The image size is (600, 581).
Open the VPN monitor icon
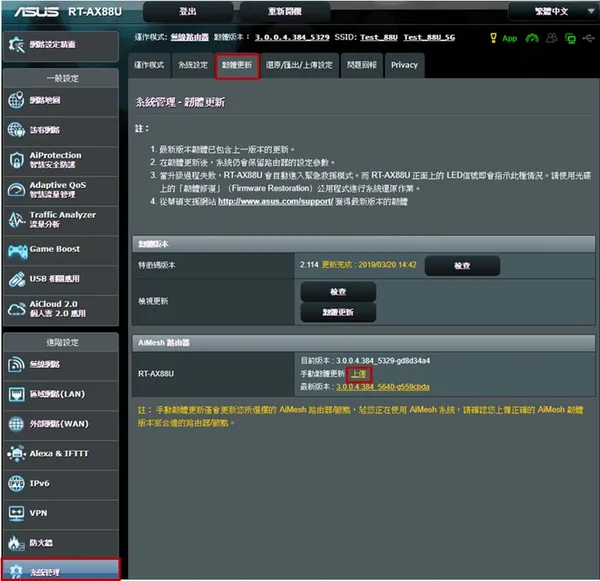(16, 513)
